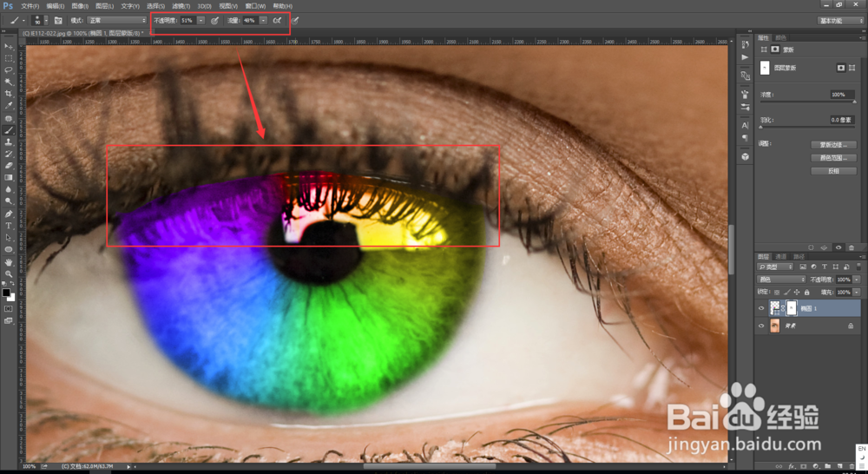
Task: Toggle lock all for layer
Action: click(x=806, y=292)
